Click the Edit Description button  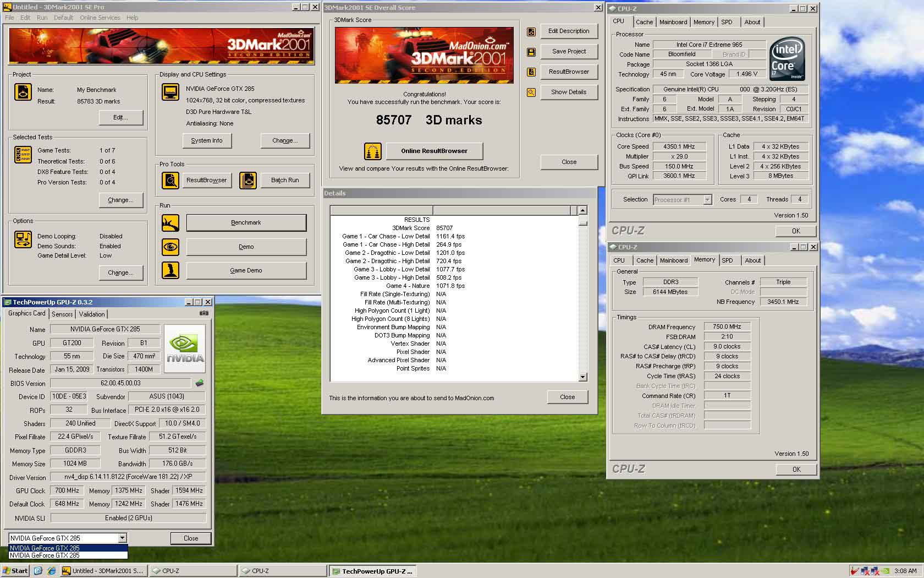tap(569, 31)
